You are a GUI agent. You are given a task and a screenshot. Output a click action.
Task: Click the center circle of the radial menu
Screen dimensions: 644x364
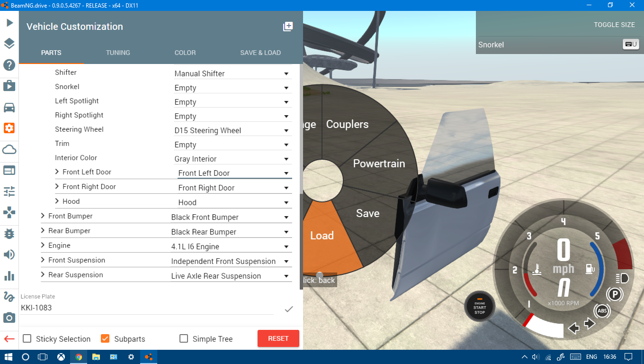coord(322,180)
